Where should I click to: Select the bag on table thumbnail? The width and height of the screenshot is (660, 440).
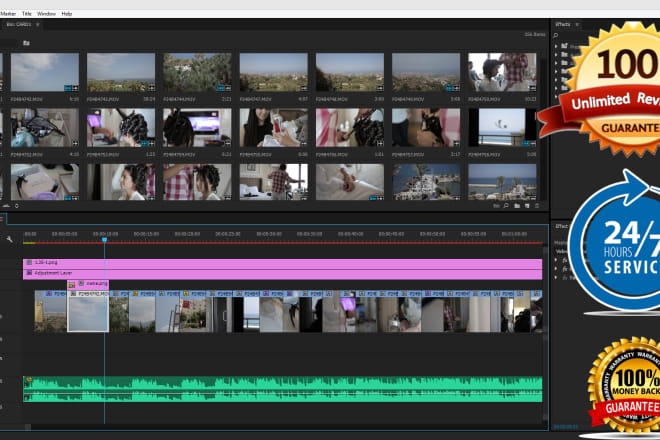click(x=45, y=128)
